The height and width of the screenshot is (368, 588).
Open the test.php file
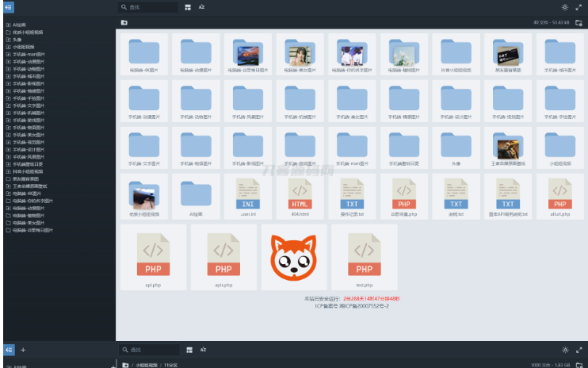click(364, 255)
